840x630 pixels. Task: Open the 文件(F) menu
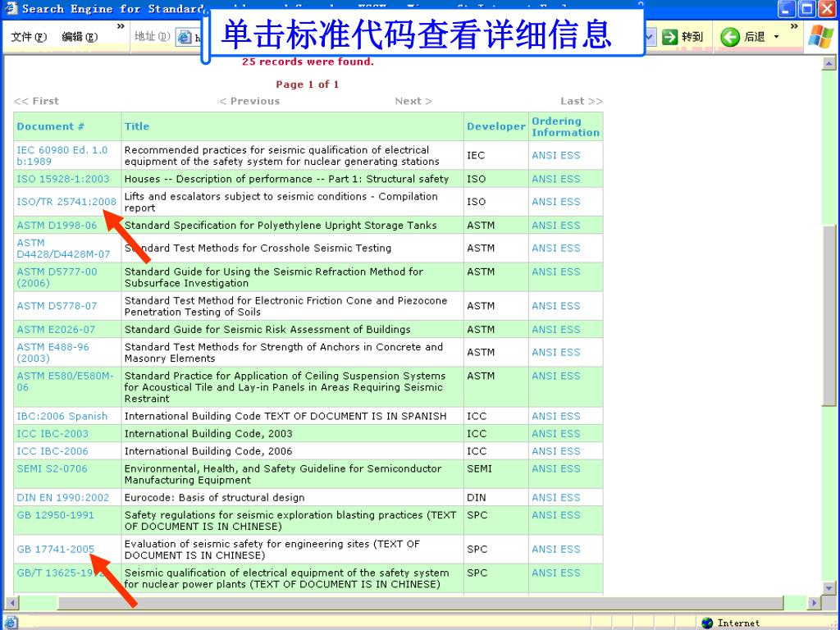pyautogui.click(x=29, y=37)
